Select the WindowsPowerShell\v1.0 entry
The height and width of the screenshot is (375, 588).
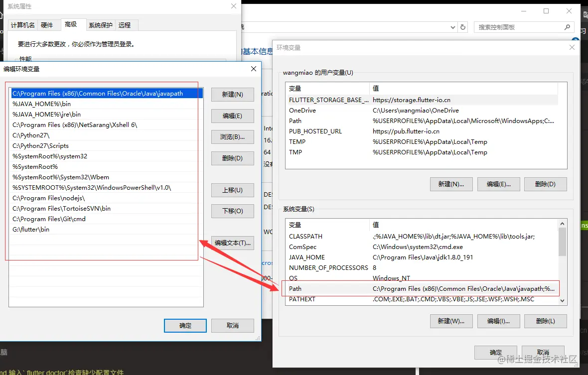click(107, 188)
